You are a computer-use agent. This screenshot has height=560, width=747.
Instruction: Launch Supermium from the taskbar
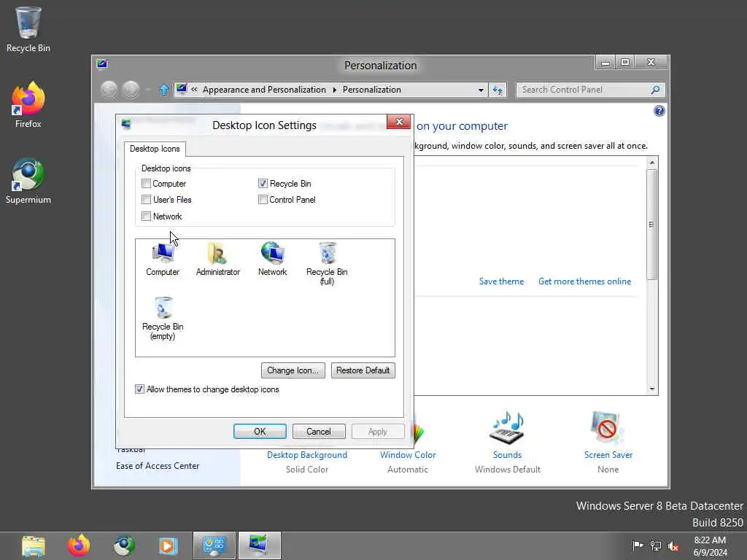124,545
